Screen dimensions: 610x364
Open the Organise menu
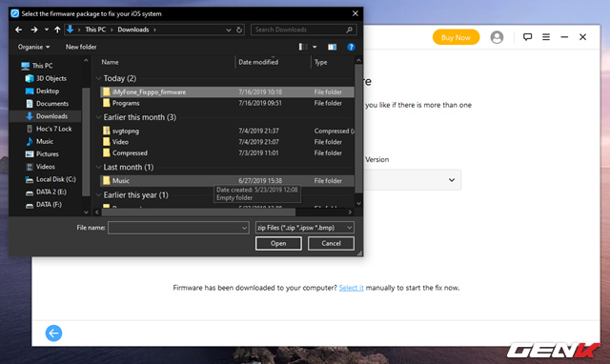tap(34, 47)
